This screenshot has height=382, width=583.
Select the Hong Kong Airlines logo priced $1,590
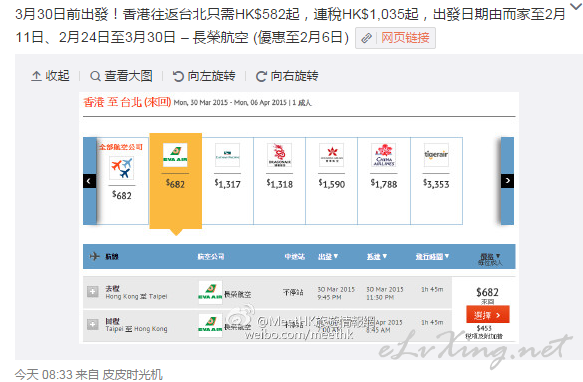[332, 155]
